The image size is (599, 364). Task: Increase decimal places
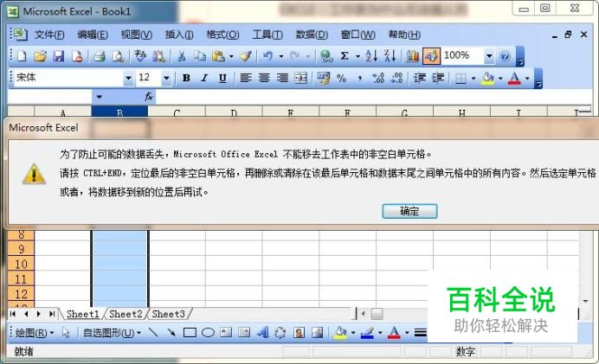click(x=378, y=78)
